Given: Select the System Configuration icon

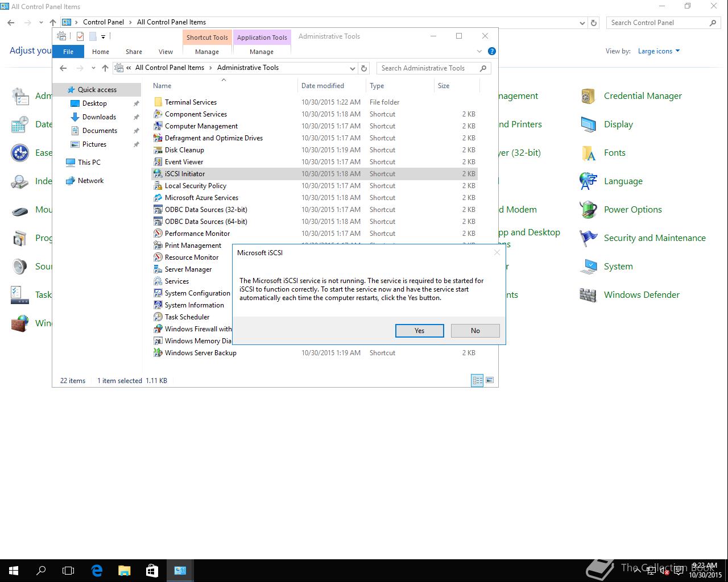Looking at the screenshot, I should tap(158, 293).
